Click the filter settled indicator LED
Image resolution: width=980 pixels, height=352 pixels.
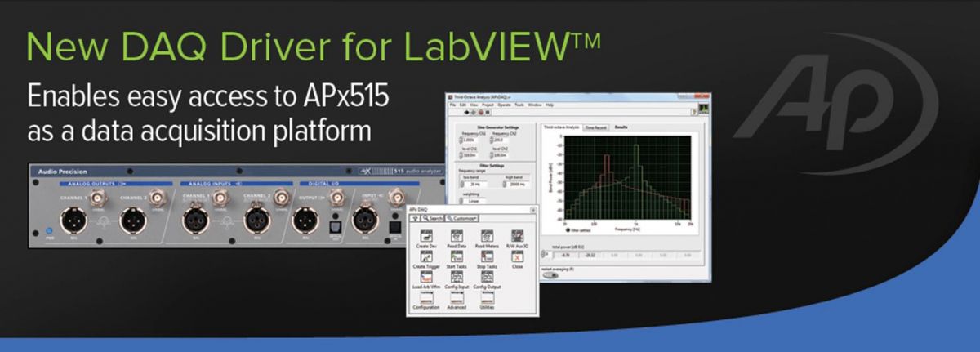tap(568, 230)
